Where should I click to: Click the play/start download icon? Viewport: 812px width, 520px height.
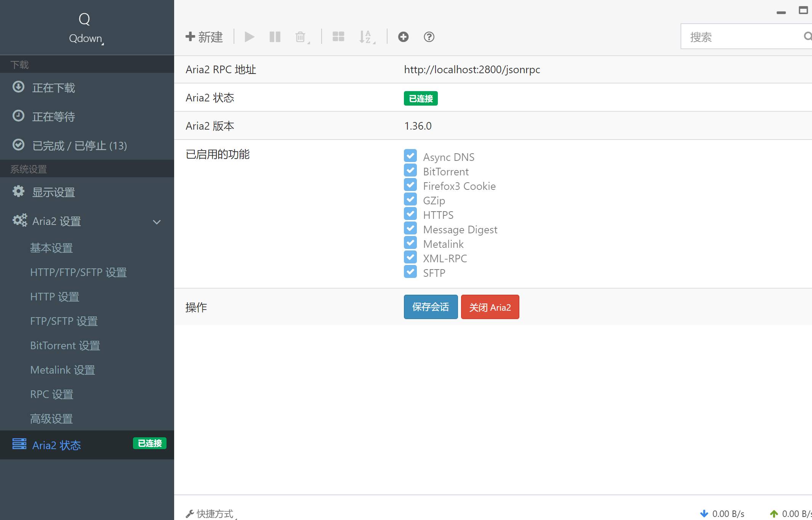coord(250,37)
